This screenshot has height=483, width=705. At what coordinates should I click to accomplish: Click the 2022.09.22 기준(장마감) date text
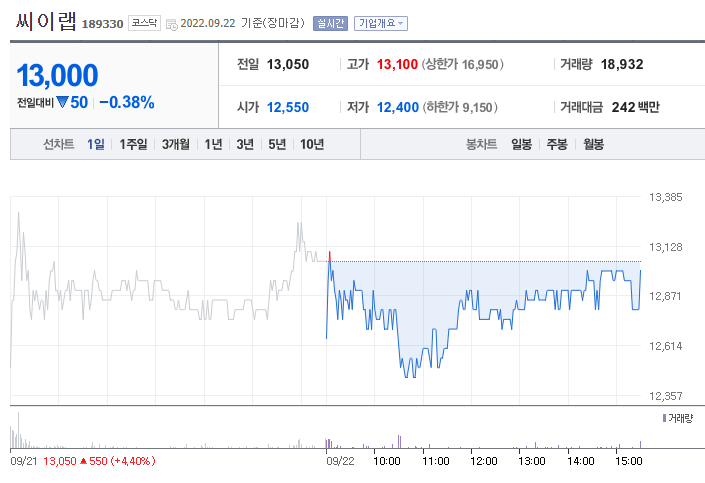[x=242, y=23]
